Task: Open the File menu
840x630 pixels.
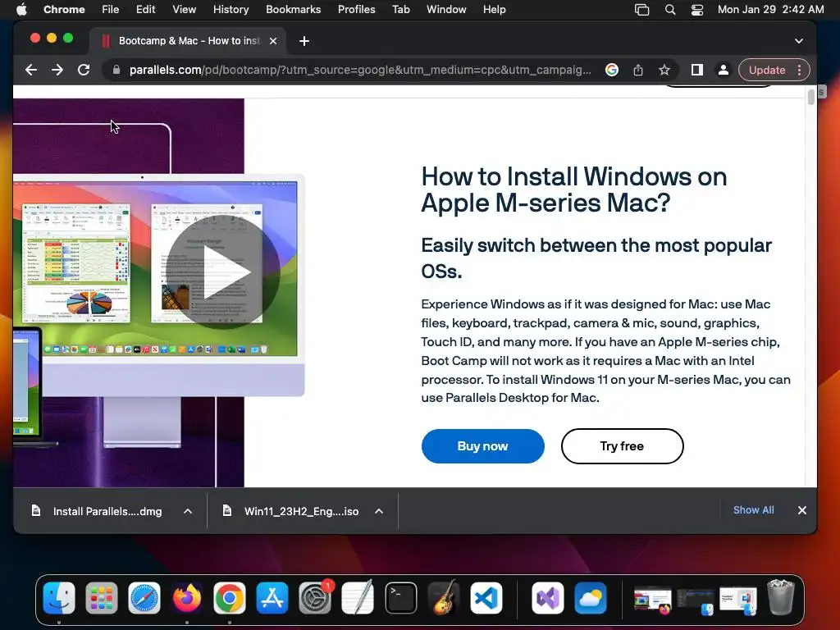Action: tap(111, 10)
